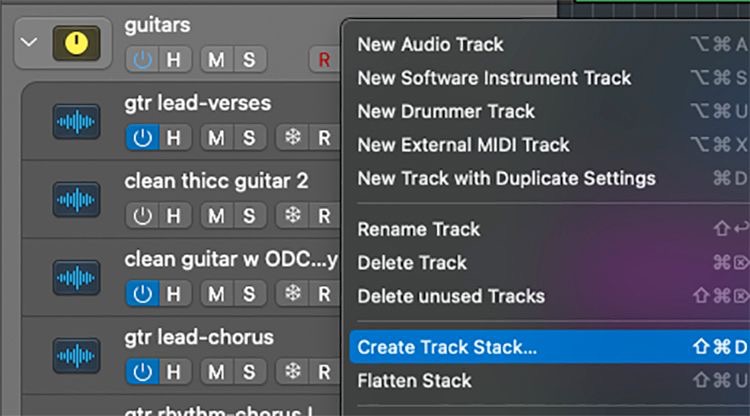Click the clean thicc guitar 2 waveform icon
The width and height of the screenshot is (750, 416).
tap(77, 199)
